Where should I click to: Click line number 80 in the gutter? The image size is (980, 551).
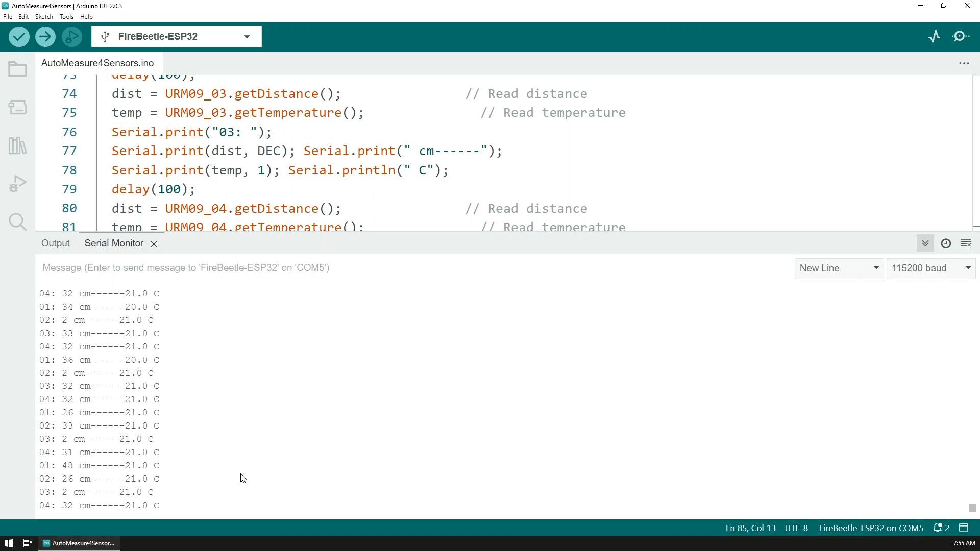click(x=69, y=209)
